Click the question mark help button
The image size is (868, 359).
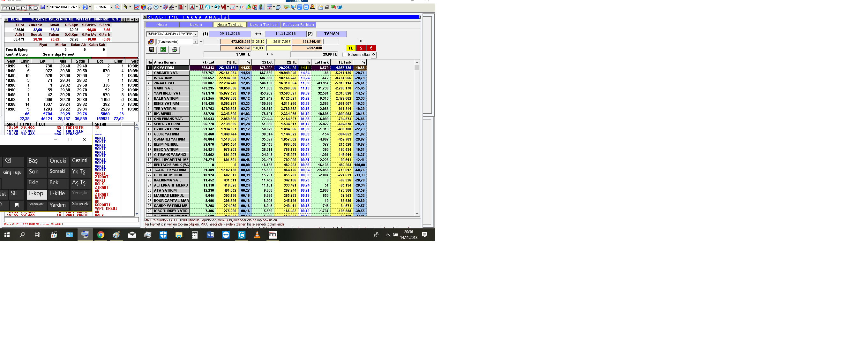click(374, 55)
